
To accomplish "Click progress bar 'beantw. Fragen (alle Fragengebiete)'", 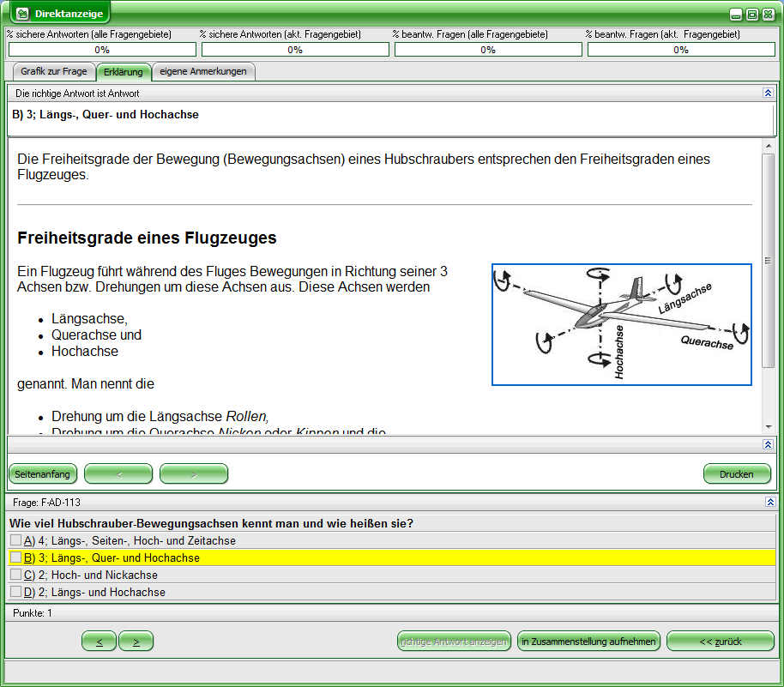I will pyautogui.click(x=488, y=50).
